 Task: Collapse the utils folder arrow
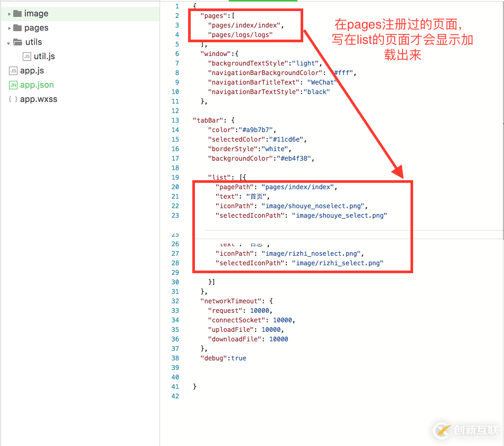[x=8, y=43]
